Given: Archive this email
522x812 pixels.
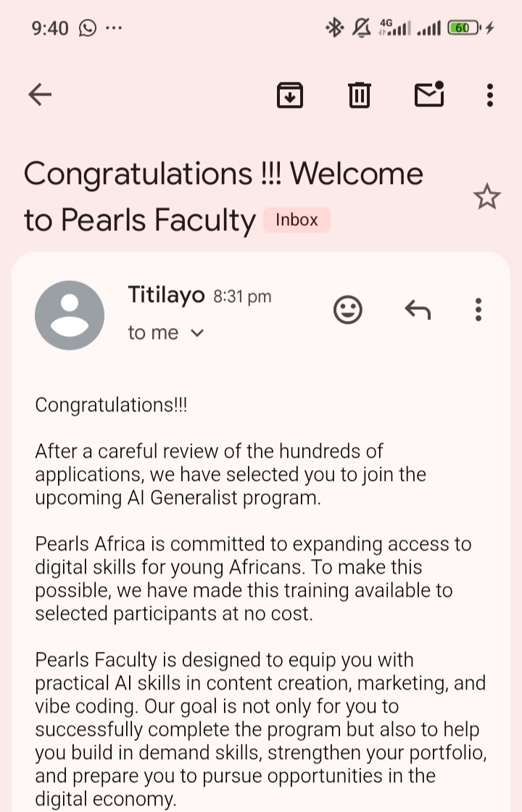Looking at the screenshot, I should click(x=290, y=95).
